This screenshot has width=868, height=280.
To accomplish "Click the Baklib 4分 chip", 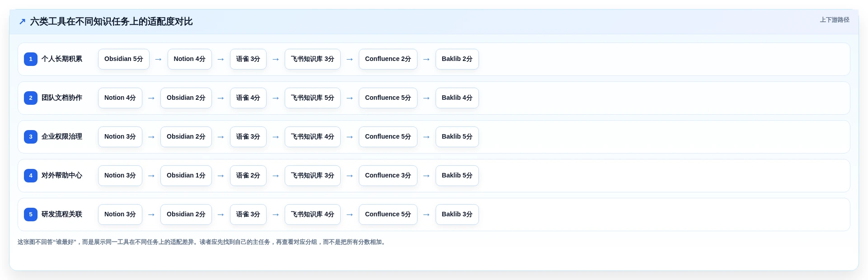I will tap(457, 98).
